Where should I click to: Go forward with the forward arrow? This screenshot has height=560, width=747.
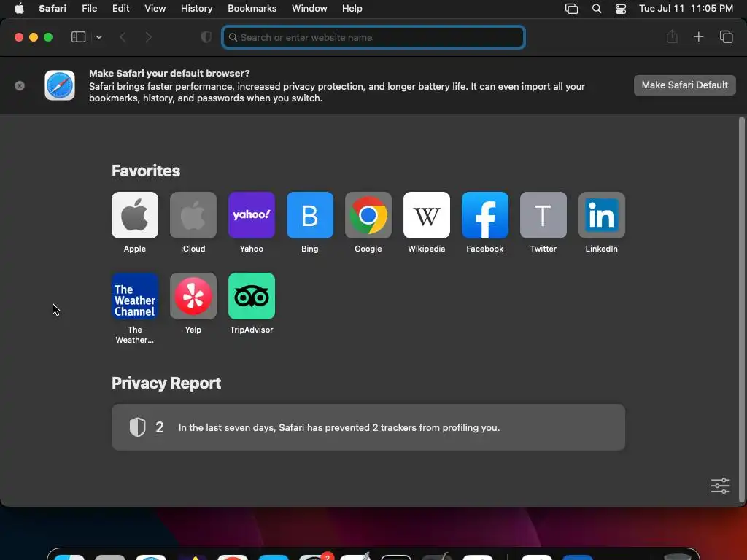[x=148, y=37]
